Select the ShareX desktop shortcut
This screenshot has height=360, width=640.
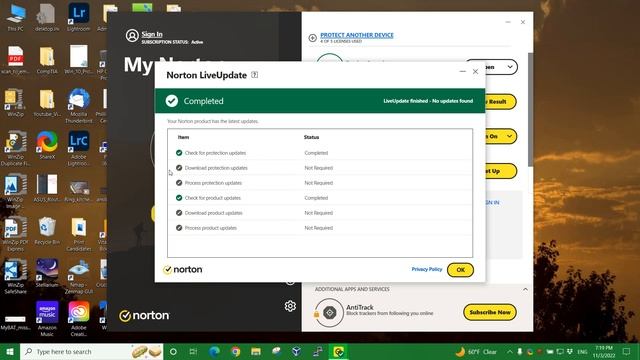pos(47,145)
